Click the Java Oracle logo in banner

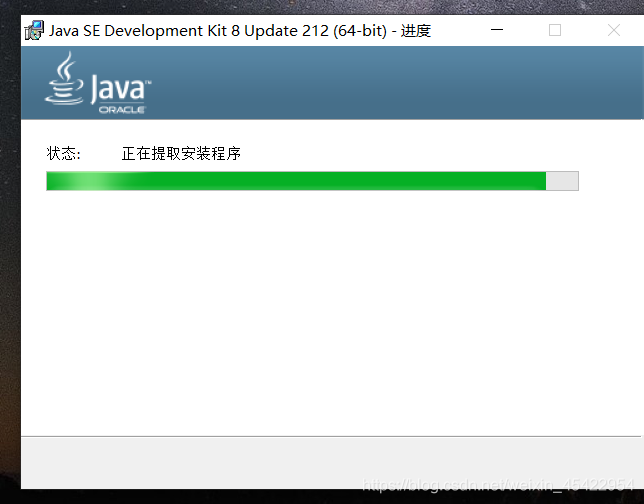click(x=98, y=83)
